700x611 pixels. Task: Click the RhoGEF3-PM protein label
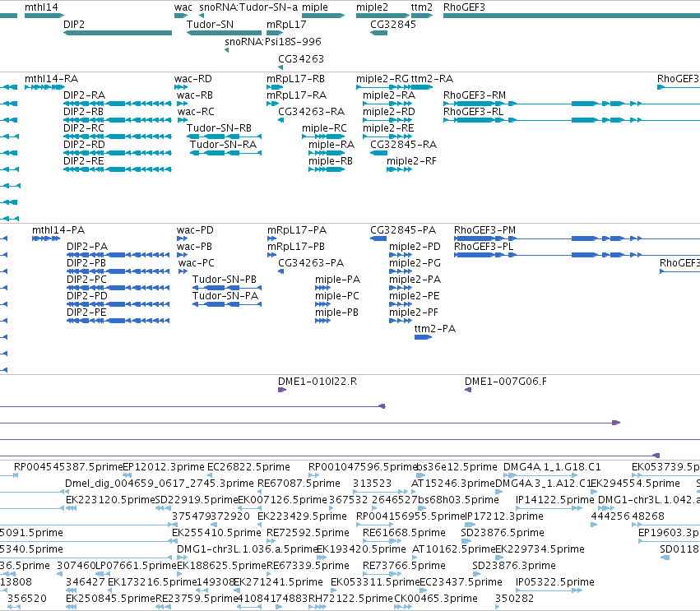click(484, 230)
